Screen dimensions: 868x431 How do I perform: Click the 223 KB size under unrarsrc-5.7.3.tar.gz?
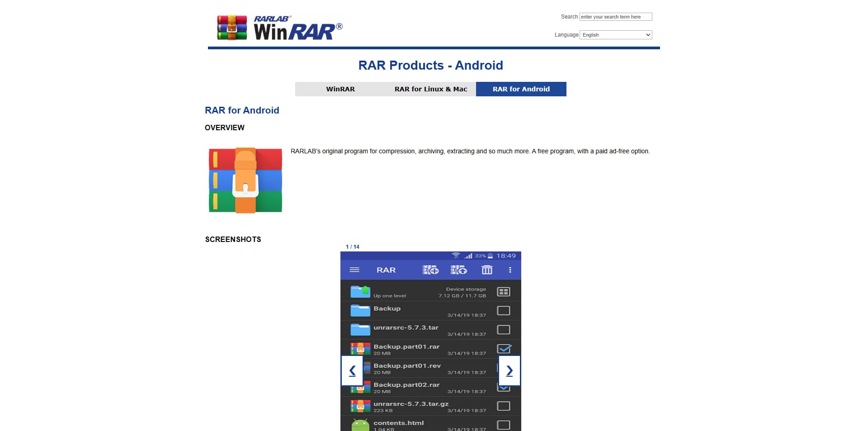(383, 411)
